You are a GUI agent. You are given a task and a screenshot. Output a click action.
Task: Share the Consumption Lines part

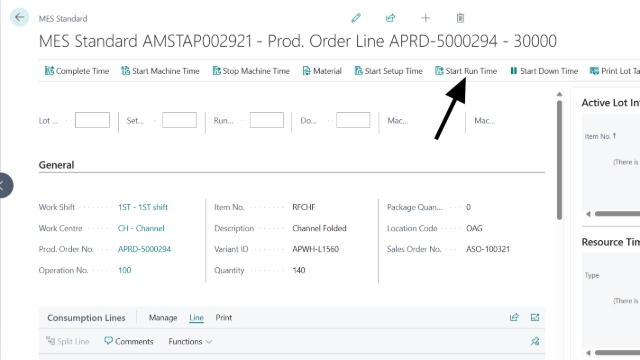[514, 317]
